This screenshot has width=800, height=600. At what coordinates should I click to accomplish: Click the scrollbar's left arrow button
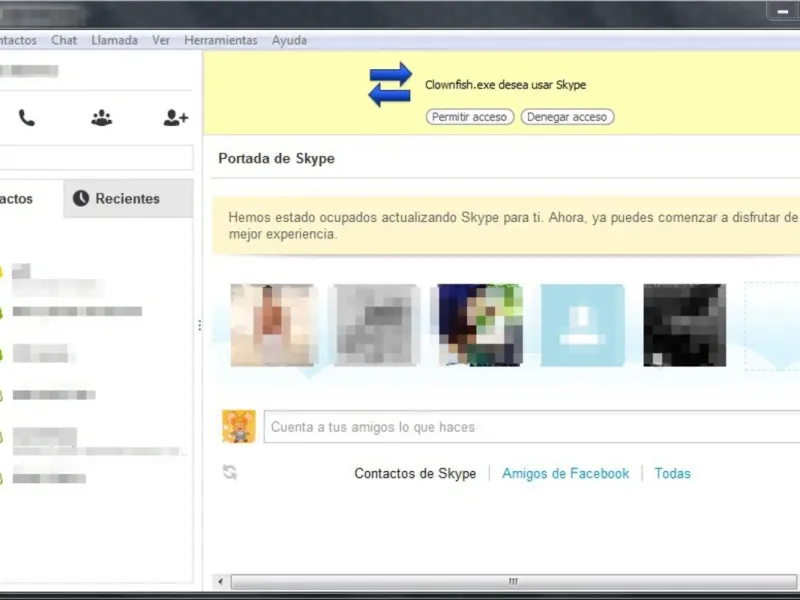coord(220,582)
